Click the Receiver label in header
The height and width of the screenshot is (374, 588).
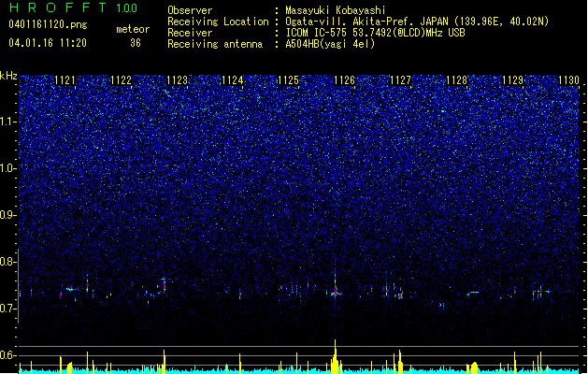pos(190,33)
